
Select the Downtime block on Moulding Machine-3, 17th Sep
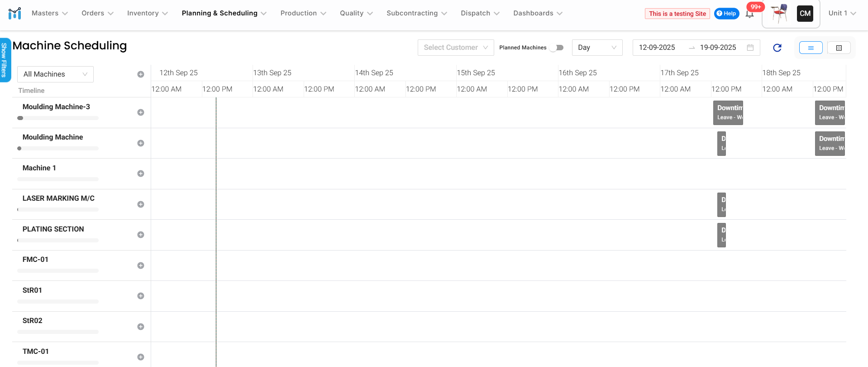pos(728,112)
